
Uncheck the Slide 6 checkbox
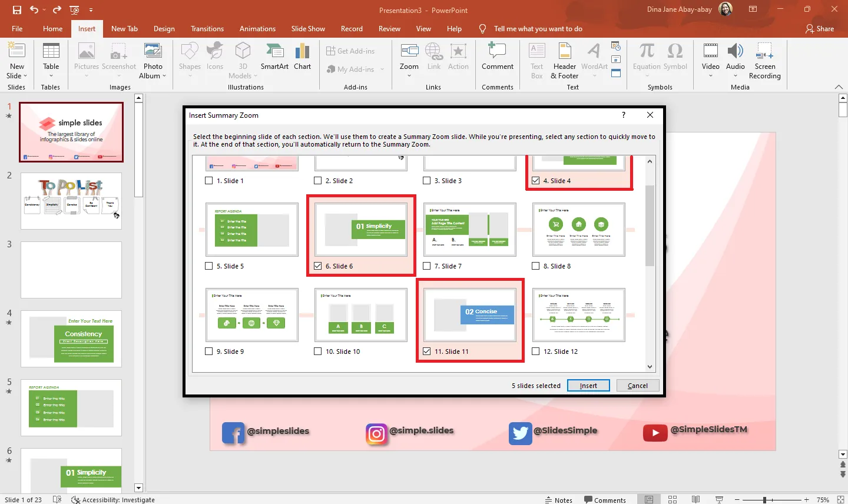coord(318,266)
